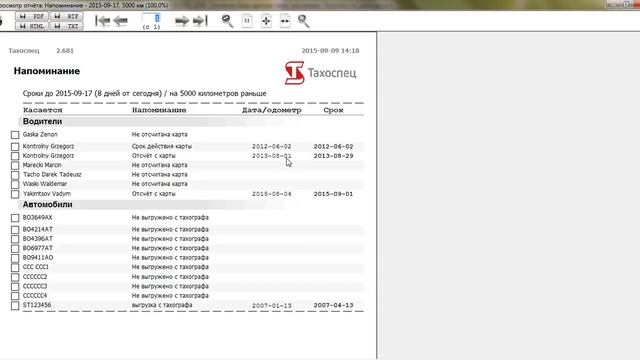Tick the ST123456 vehicle checkbox
The height and width of the screenshot is (360, 640).
pyautogui.click(x=15, y=305)
